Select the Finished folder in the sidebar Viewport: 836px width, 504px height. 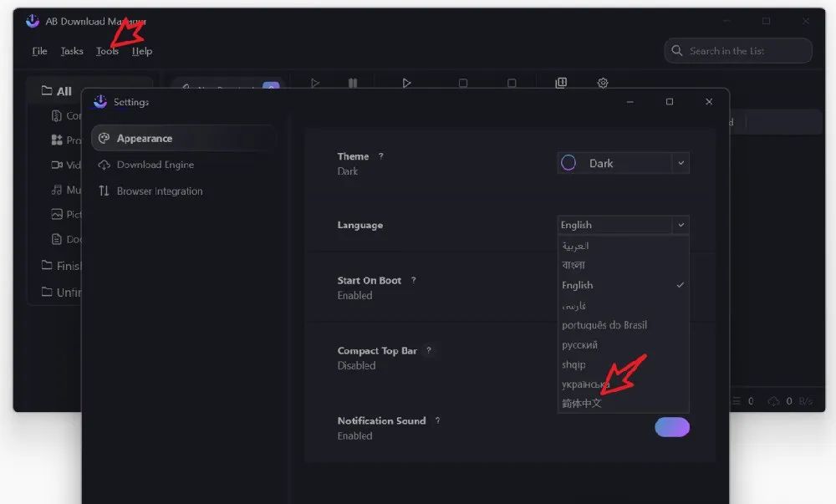click(61, 265)
